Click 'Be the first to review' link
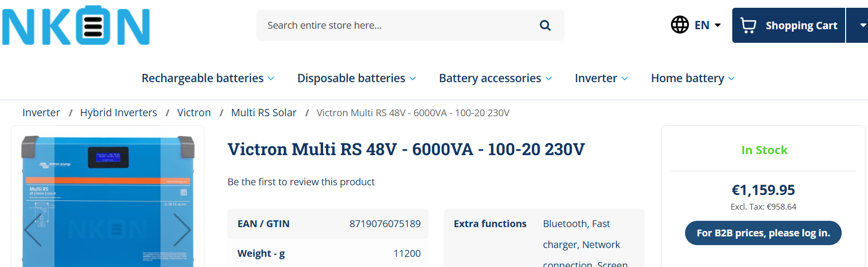Viewport: 868px width, 267px height. click(301, 182)
